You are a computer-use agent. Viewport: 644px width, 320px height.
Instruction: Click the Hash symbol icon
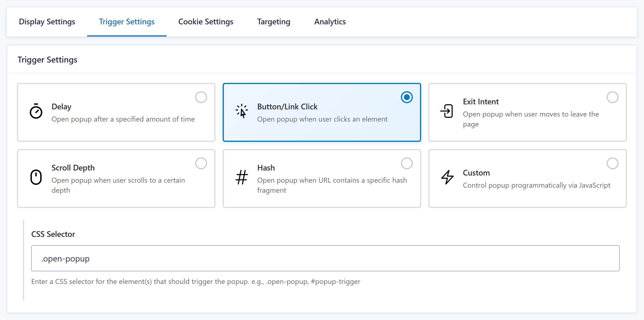242,177
